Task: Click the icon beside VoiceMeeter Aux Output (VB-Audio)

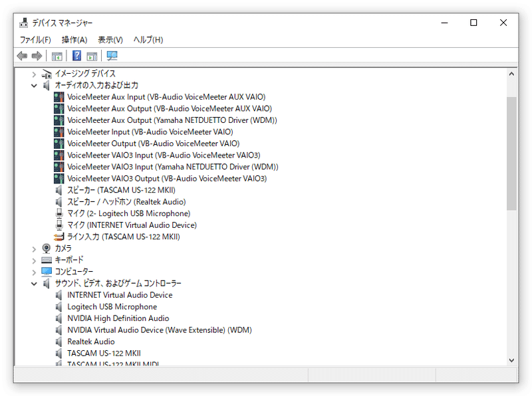Action: [59, 108]
